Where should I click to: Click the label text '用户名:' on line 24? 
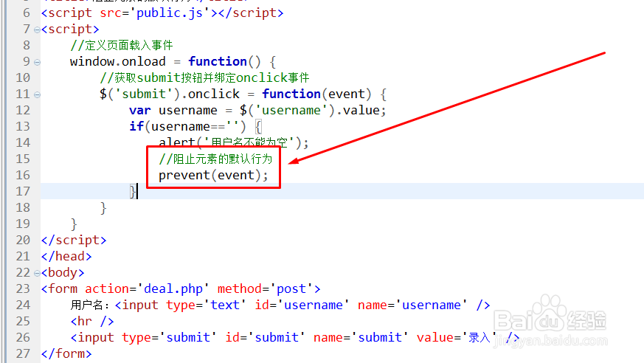(x=90, y=305)
